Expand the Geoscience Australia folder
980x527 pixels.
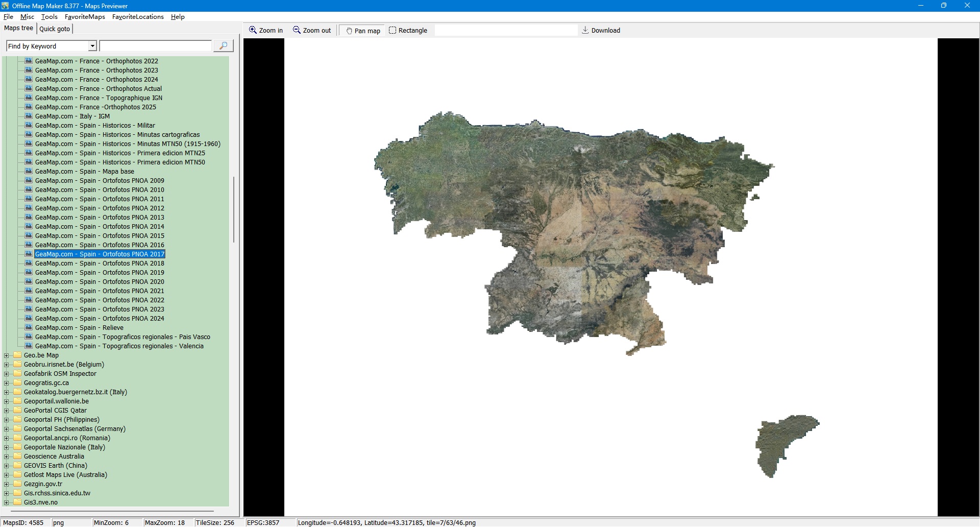(7, 457)
